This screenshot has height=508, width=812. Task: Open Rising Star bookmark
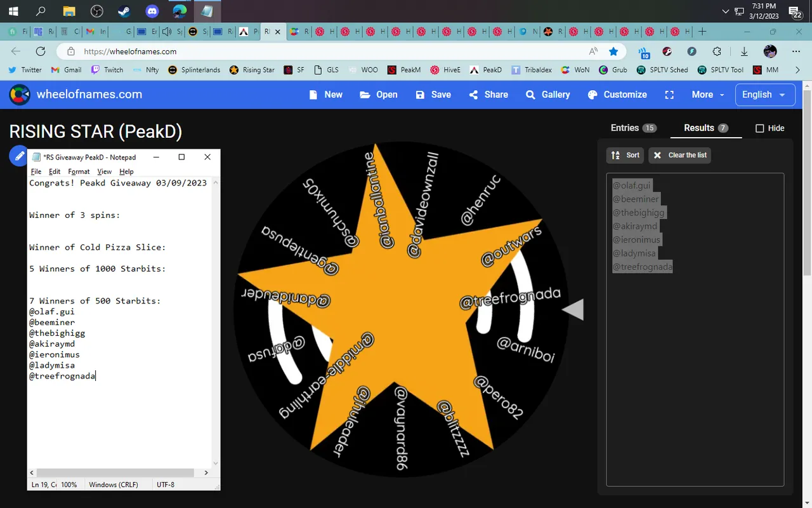(252, 70)
